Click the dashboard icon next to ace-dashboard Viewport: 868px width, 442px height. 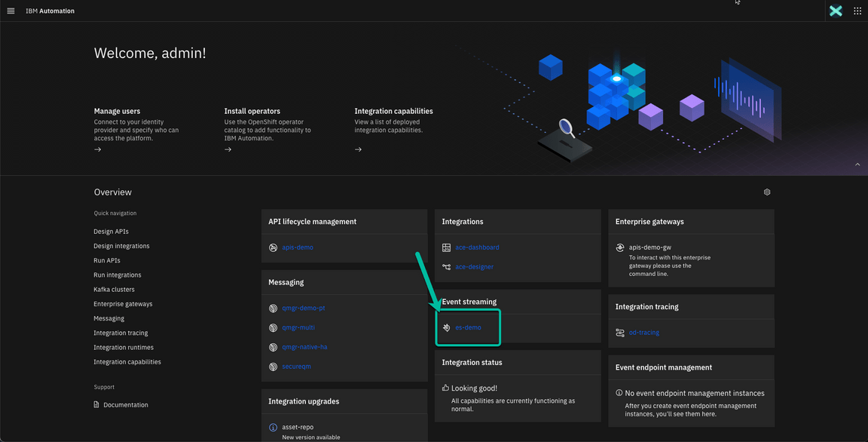445,247
